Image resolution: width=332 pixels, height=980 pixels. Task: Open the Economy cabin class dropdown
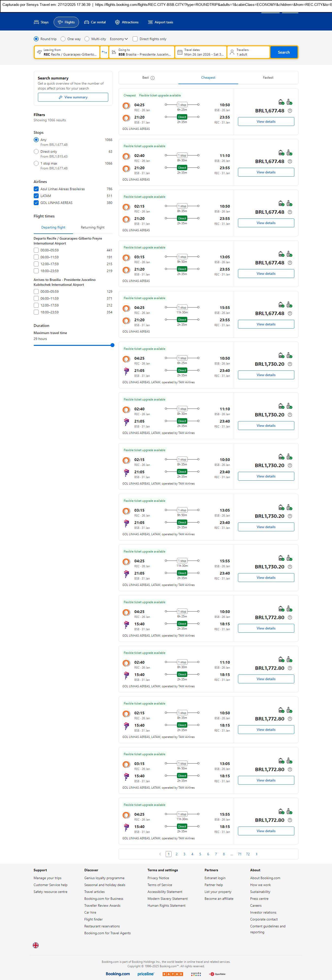click(x=118, y=39)
